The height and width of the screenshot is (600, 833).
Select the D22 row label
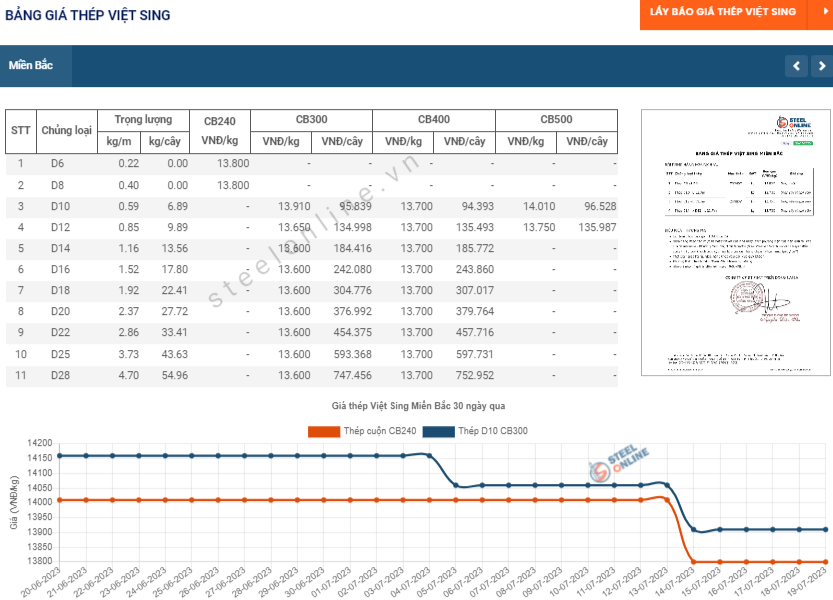tap(61, 333)
